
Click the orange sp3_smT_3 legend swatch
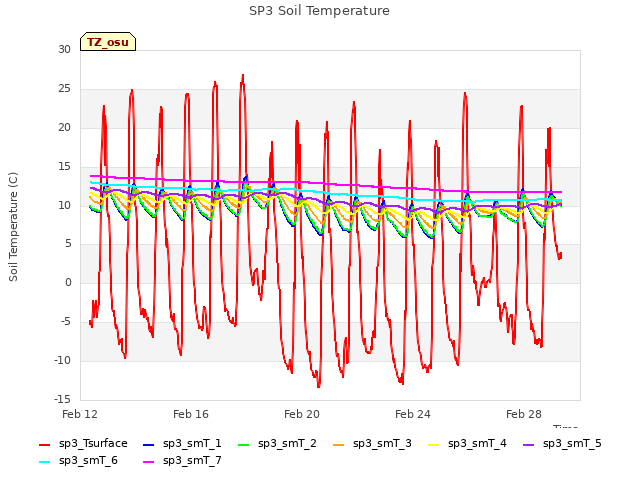(339, 444)
